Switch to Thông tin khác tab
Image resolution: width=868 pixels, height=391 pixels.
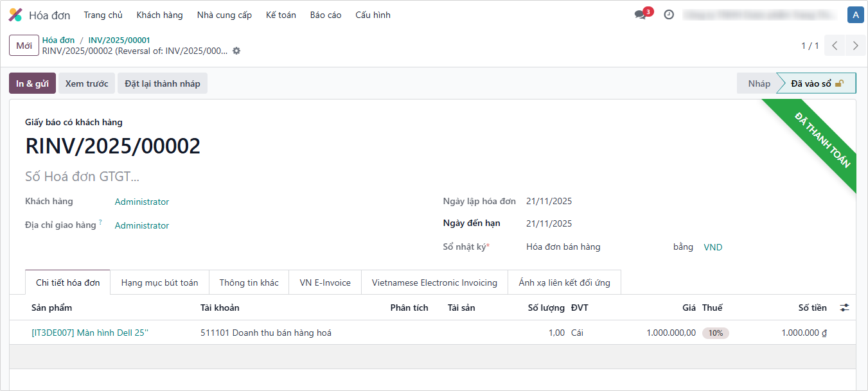click(x=249, y=282)
